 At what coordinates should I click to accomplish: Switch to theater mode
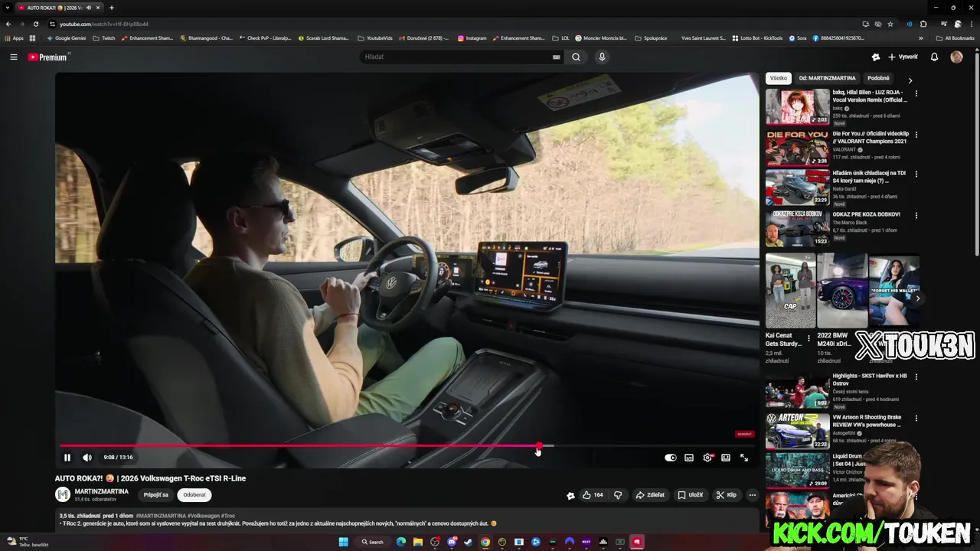click(726, 458)
